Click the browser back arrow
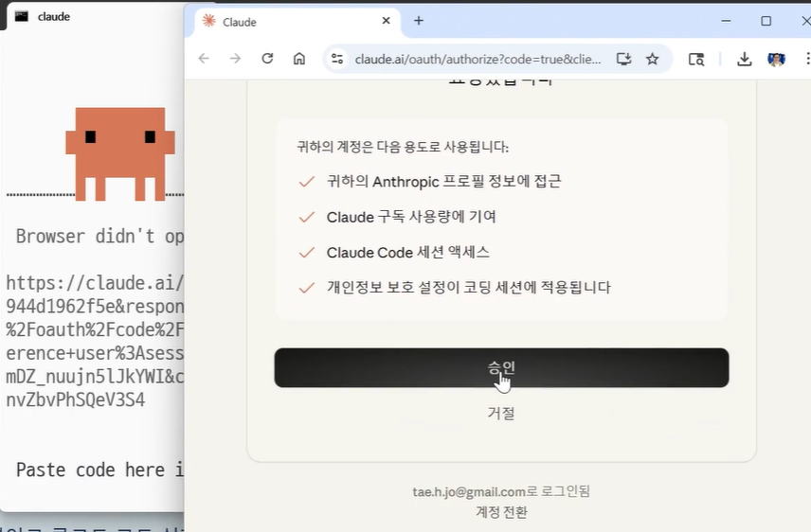811x532 pixels. [x=204, y=59]
